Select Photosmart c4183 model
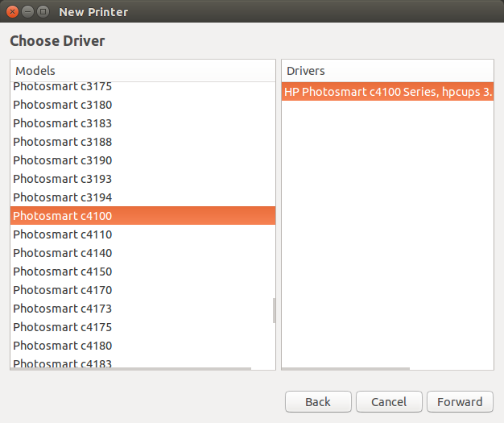 tap(143, 362)
